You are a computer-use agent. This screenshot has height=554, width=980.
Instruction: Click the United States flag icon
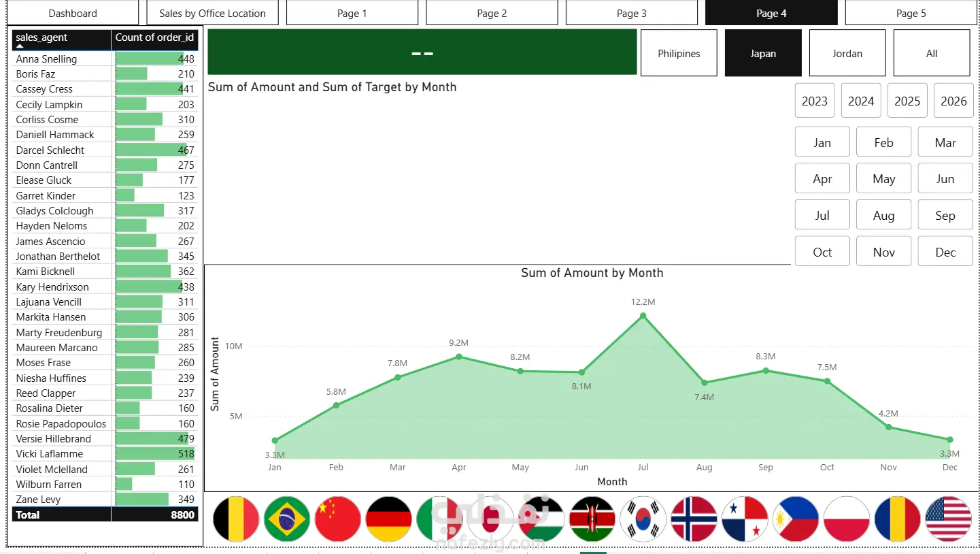tap(949, 519)
